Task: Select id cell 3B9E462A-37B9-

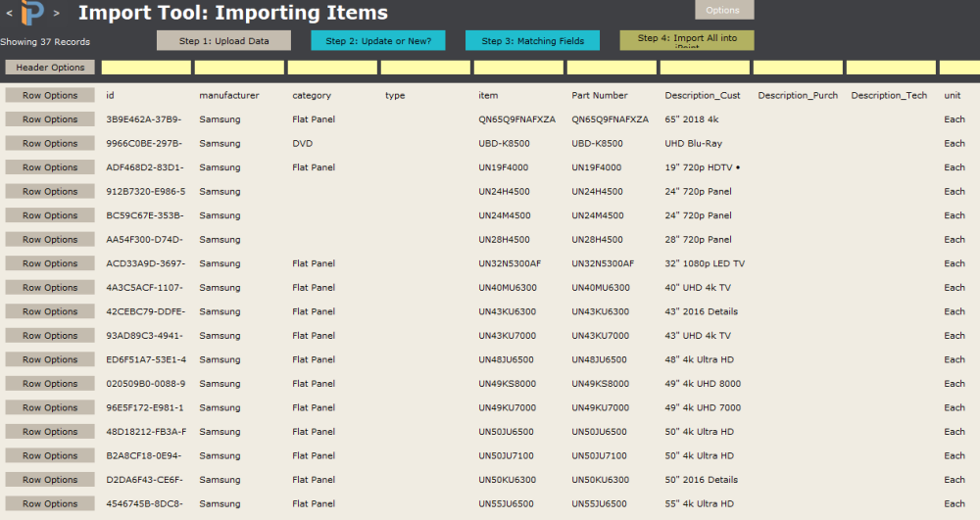Action: [x=144, y=119]
